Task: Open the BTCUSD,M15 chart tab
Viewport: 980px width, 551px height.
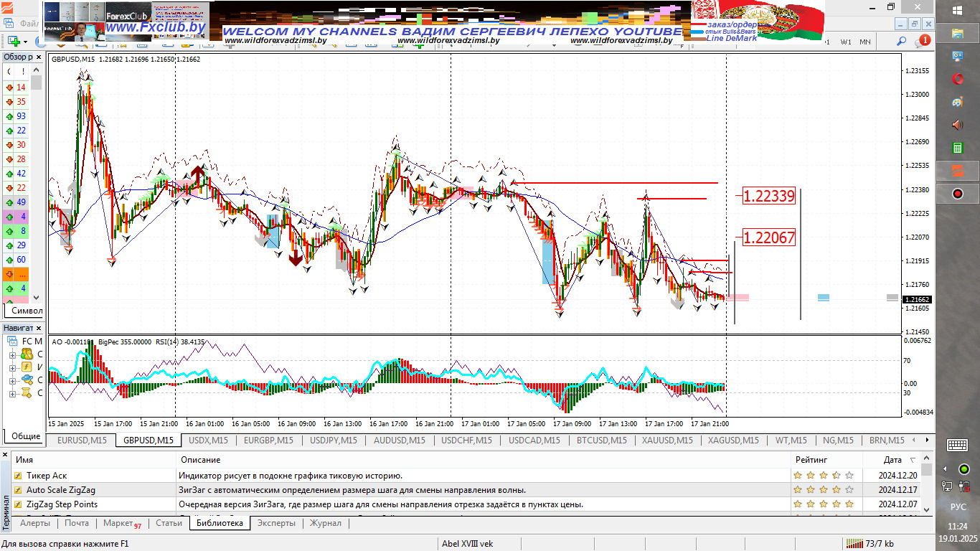Action: (601, 441)
